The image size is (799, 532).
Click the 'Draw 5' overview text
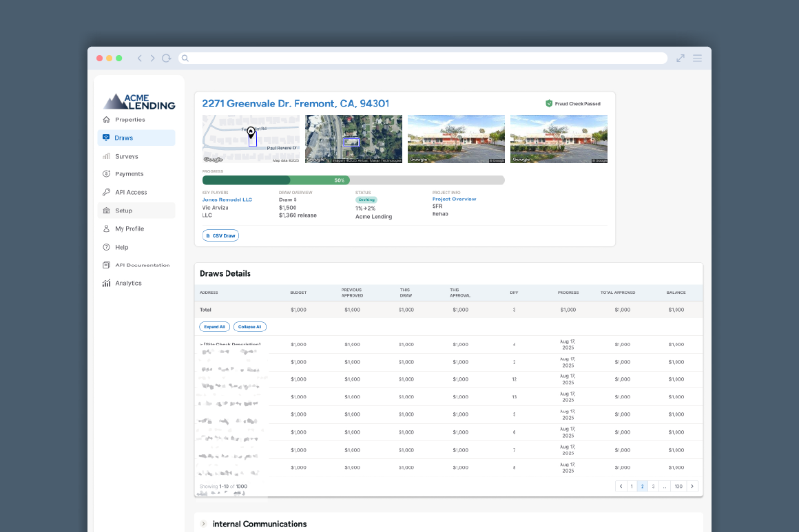click(287, 200)
